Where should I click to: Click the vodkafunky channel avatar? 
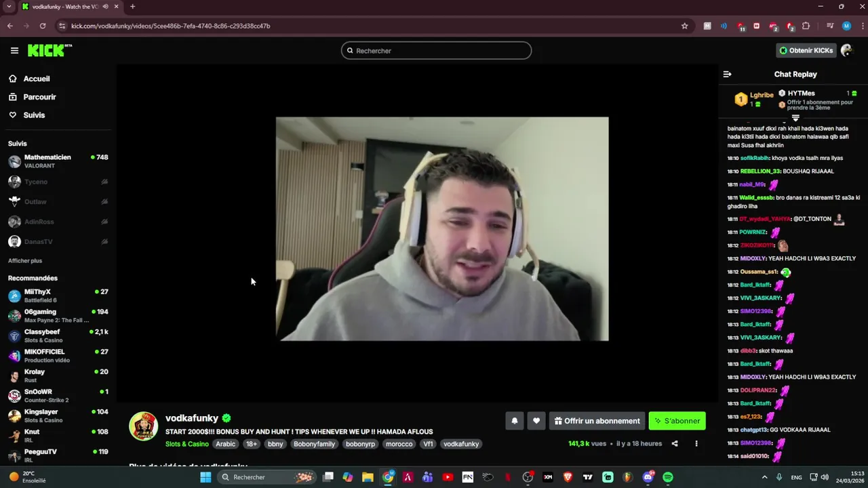point(144,426)
